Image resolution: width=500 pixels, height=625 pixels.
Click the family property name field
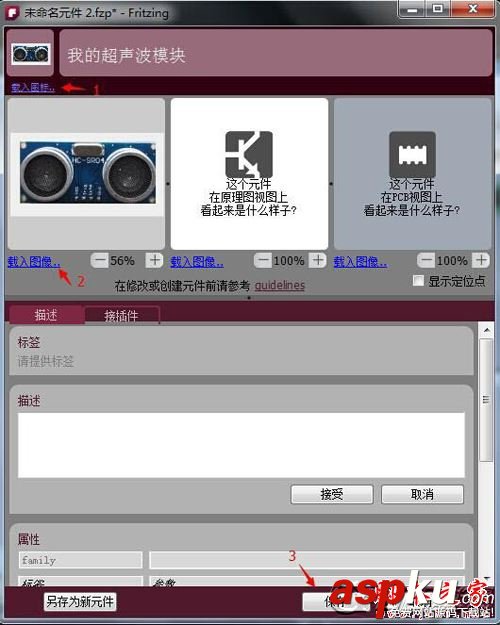click(81, 560)
